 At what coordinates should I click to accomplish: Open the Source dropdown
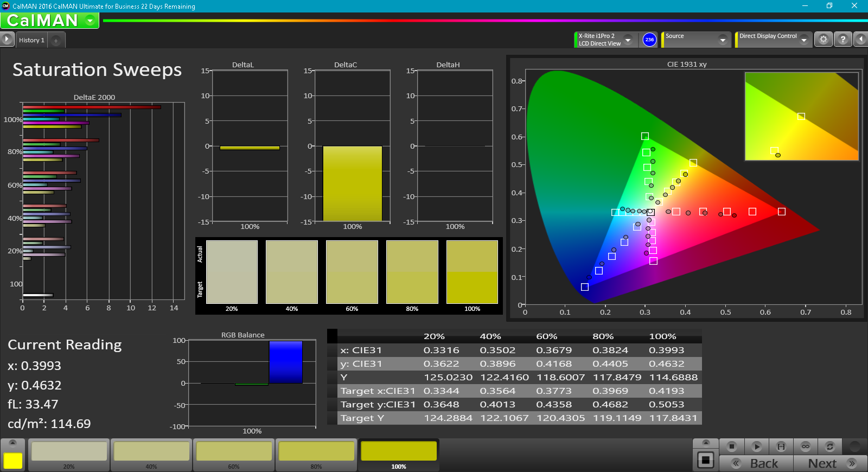[722, 40]
